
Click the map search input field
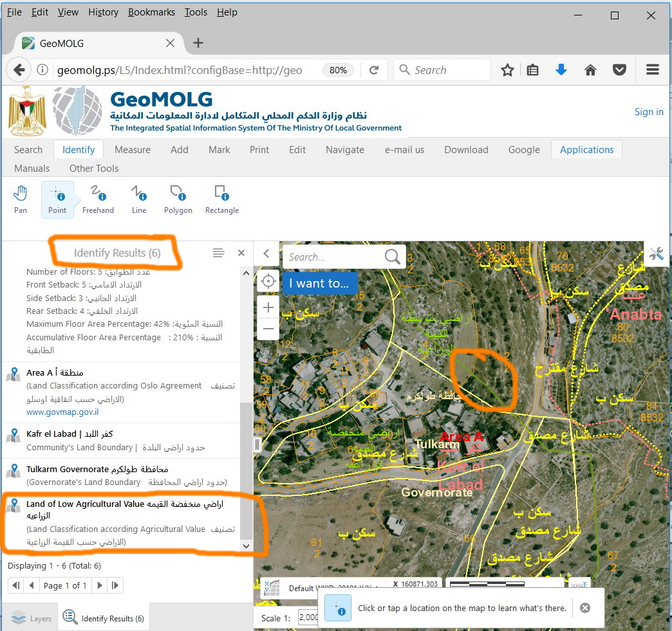click(x=333, y=257)
